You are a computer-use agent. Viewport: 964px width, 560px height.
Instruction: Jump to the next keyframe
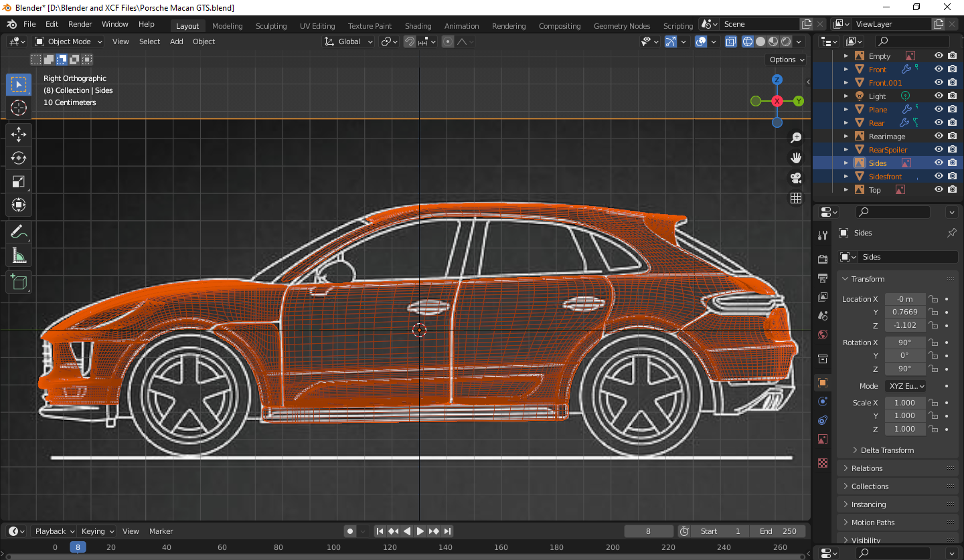pyautogui.click(x=434, y=531)
